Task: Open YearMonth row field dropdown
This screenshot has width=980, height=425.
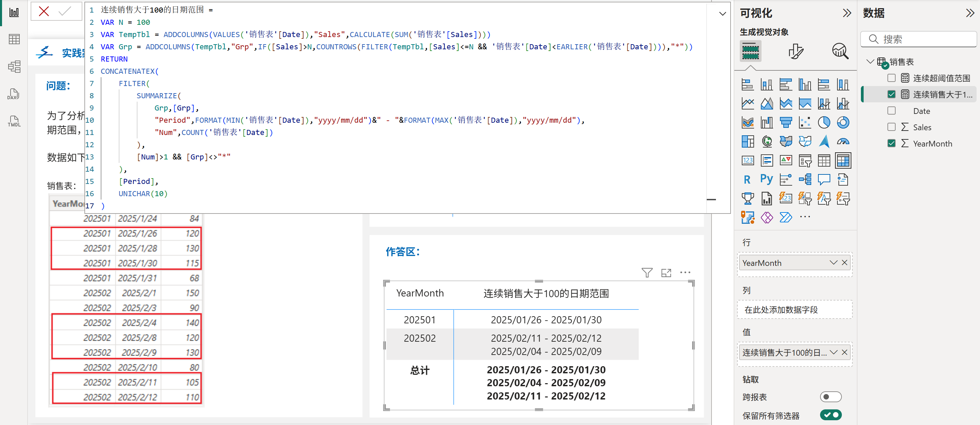Action: pyautogui.click(x=833, y=263)
